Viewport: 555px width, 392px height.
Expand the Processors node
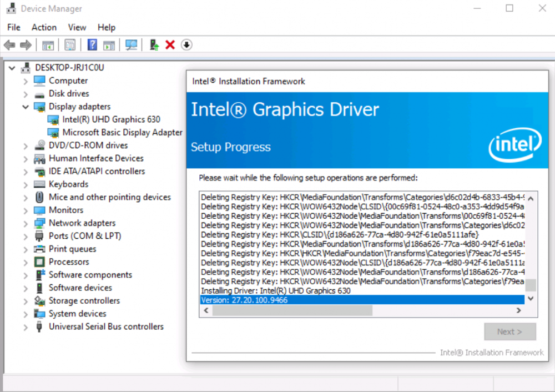point(26,263)
